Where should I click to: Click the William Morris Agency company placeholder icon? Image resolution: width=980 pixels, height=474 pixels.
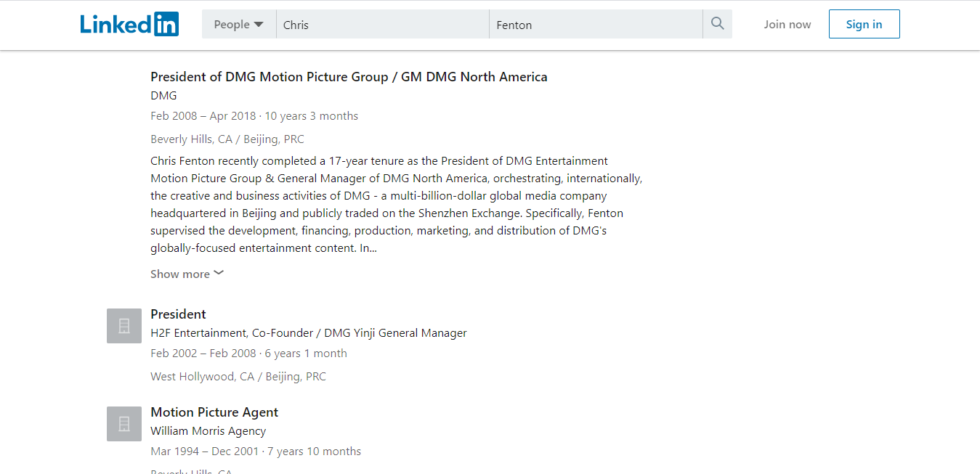124,424
